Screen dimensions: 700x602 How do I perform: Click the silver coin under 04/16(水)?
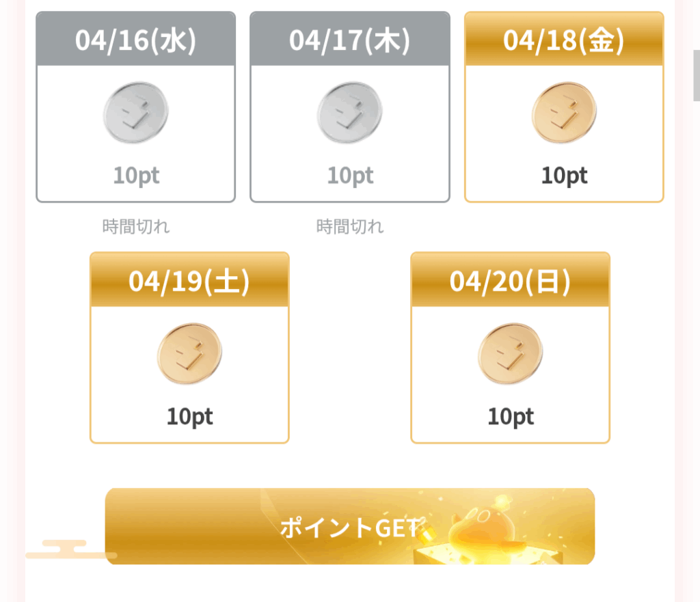point(136,113)
